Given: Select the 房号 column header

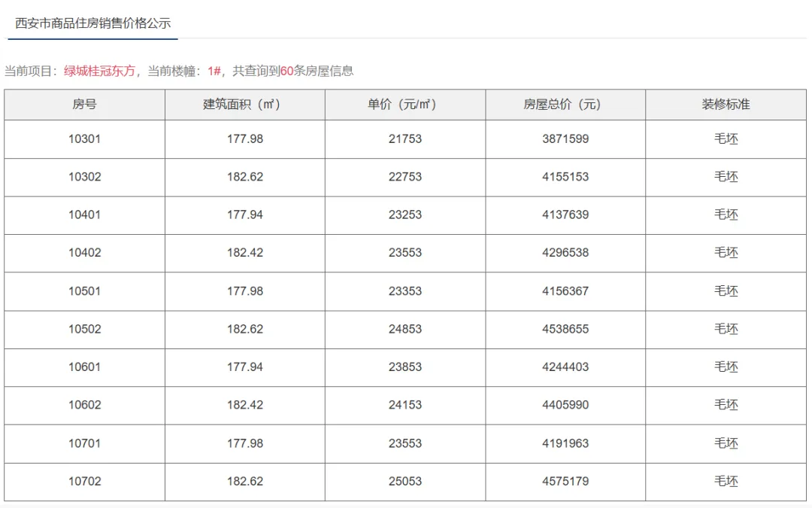Looking at the screenshot, I should (85, 105).
